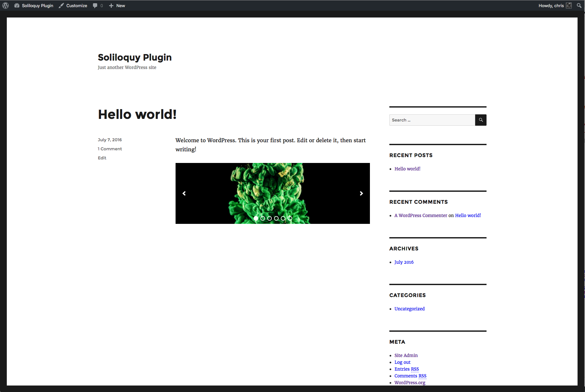Open the comments bubble in admin bar
The width and height of the screenshot is (585, 392).
coord(97,6)
